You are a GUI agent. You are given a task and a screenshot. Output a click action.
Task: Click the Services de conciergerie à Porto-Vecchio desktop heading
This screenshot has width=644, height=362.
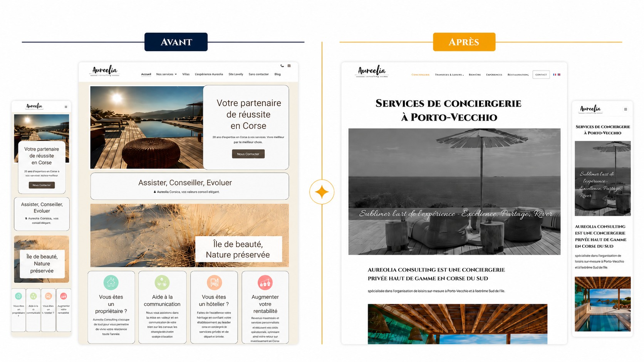tap(449, 110)
